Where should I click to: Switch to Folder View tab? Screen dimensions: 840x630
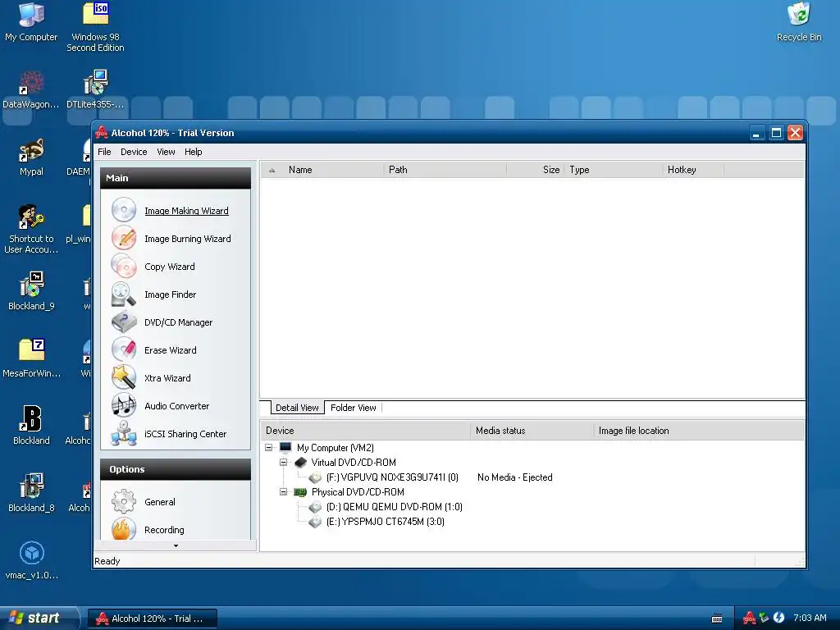tap(354, 408)
